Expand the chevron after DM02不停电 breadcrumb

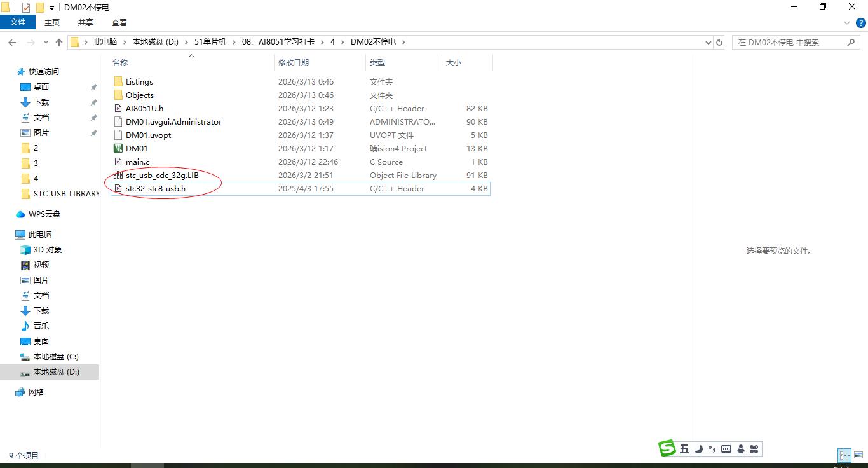[x=403, y=42]
